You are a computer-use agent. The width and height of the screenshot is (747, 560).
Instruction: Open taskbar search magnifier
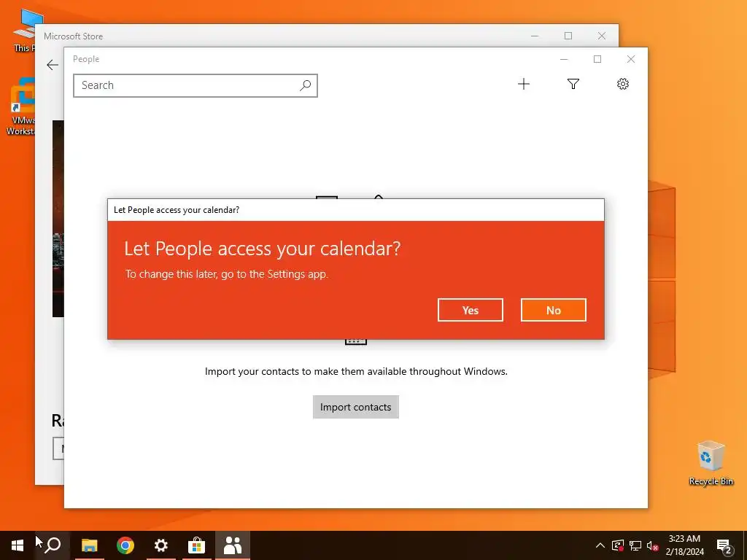pos(53,545)
